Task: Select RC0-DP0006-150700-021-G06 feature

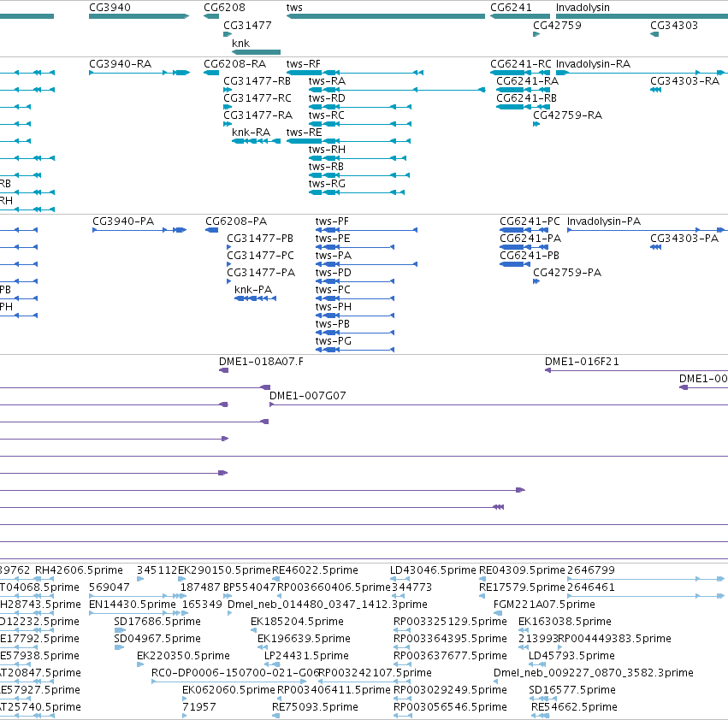Action: tap(235, 673)
